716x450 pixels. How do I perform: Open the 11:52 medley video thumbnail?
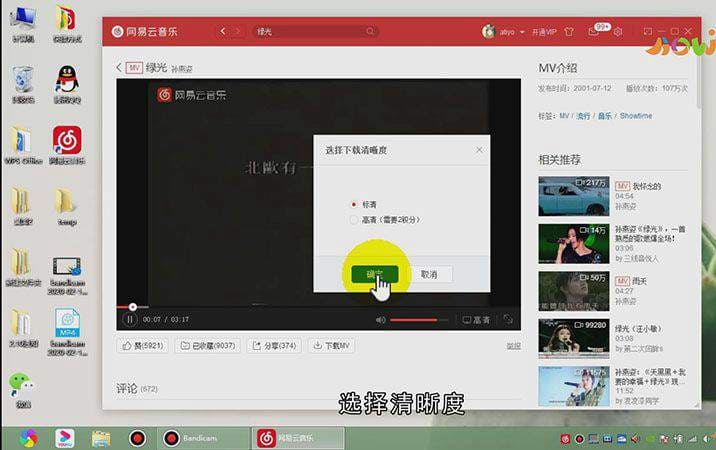coord(574,386)
